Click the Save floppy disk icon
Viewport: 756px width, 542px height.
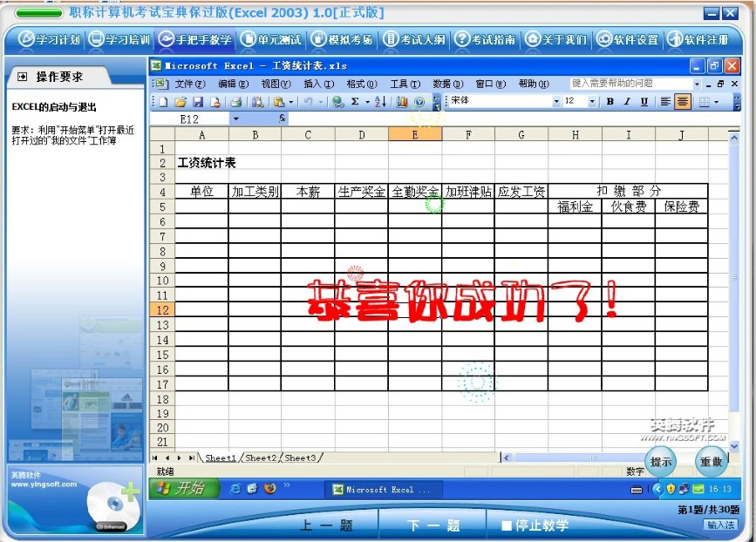point(198,102)
